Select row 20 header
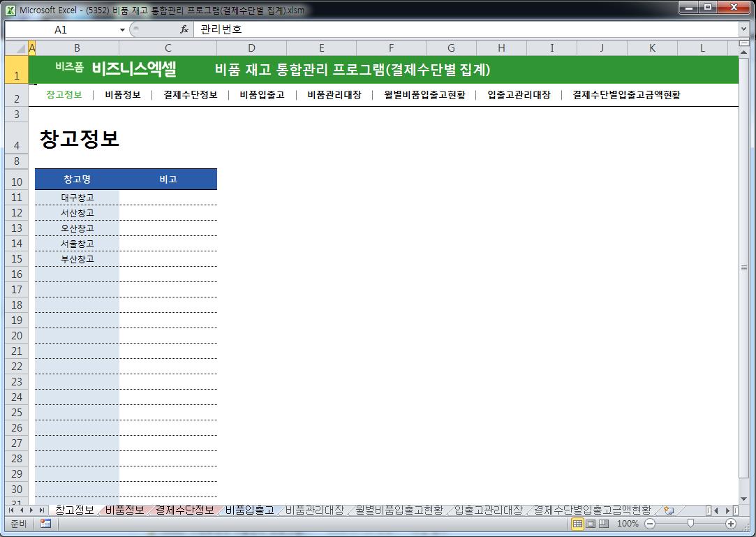 (17, 336)
